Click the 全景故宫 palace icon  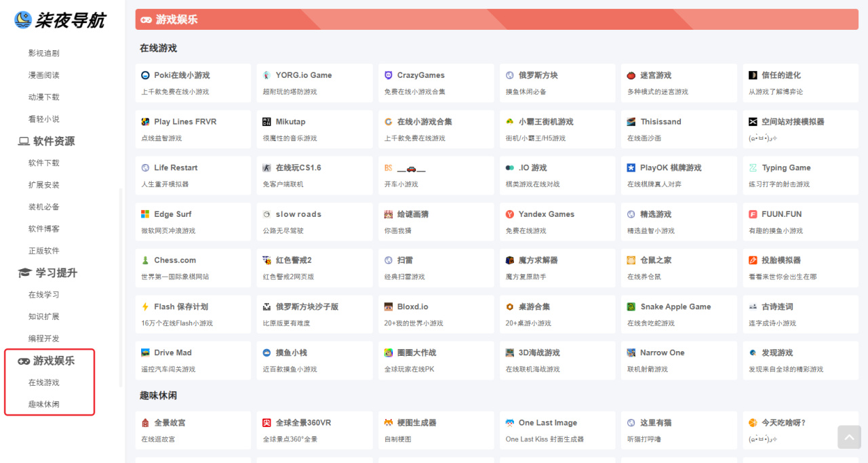[x=145, y=423]
